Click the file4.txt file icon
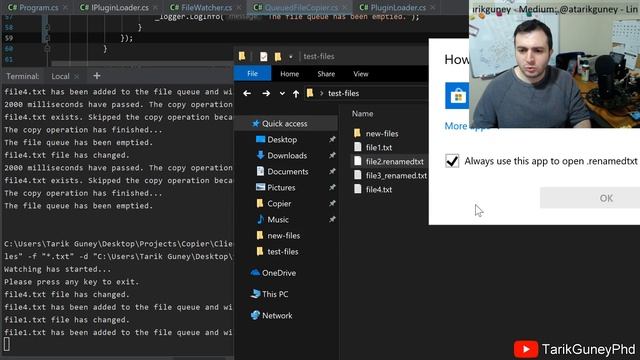This screenshot has height=360, width=640. 358,189
